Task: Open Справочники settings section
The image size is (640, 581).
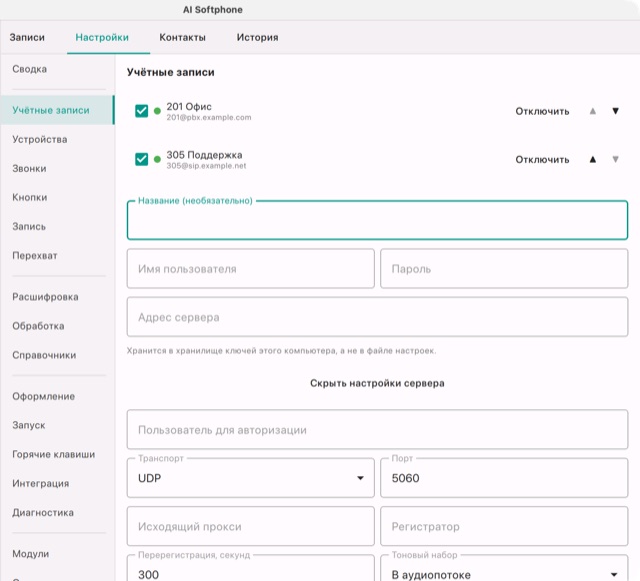Action: [57, 355]
